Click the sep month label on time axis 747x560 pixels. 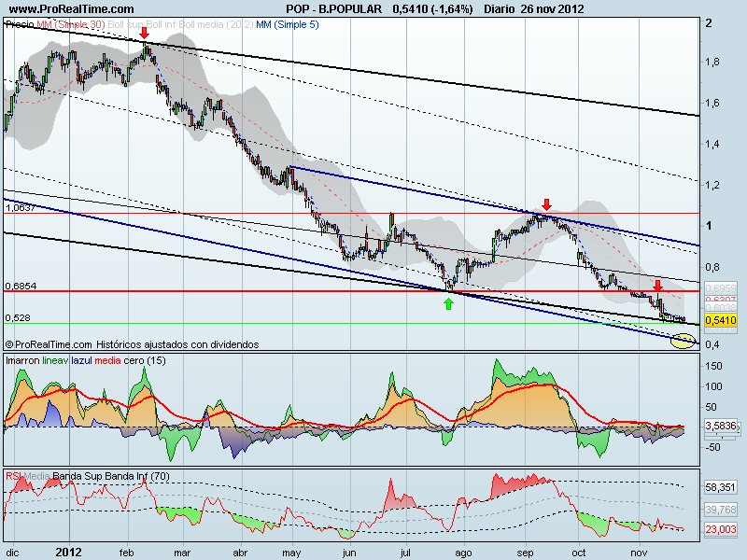click(526, 553)
